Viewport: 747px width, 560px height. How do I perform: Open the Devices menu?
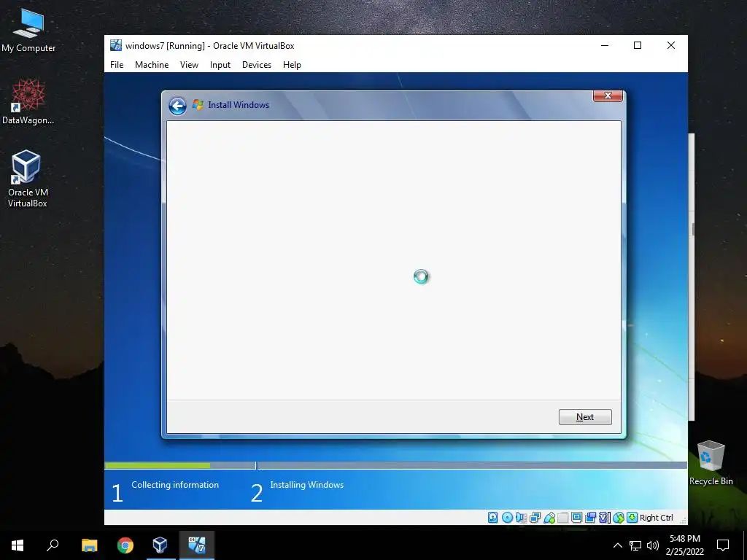(x=256, y=65)
